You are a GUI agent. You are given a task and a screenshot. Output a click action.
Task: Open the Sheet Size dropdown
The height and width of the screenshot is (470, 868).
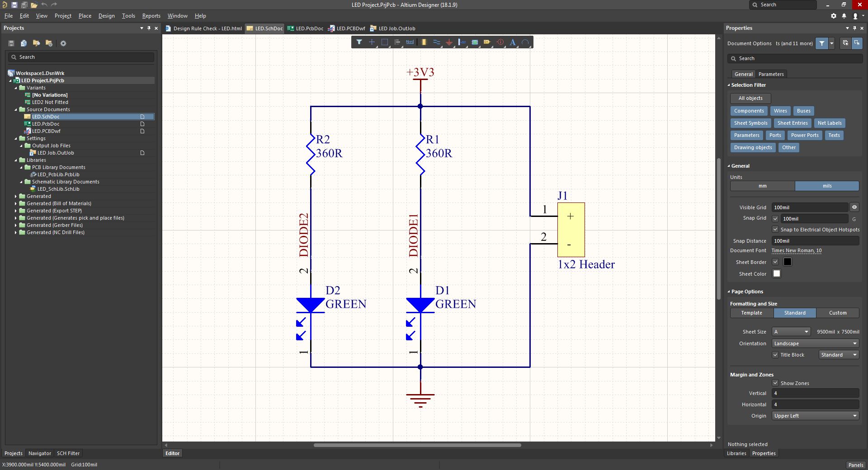tap(791, 332)
